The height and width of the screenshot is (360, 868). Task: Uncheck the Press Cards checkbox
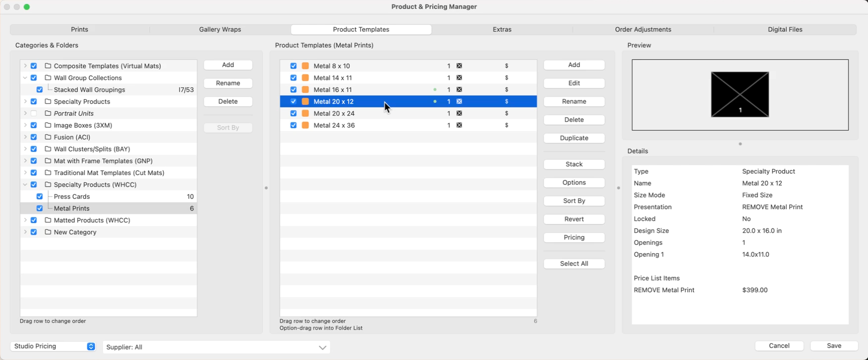(40, 196)
